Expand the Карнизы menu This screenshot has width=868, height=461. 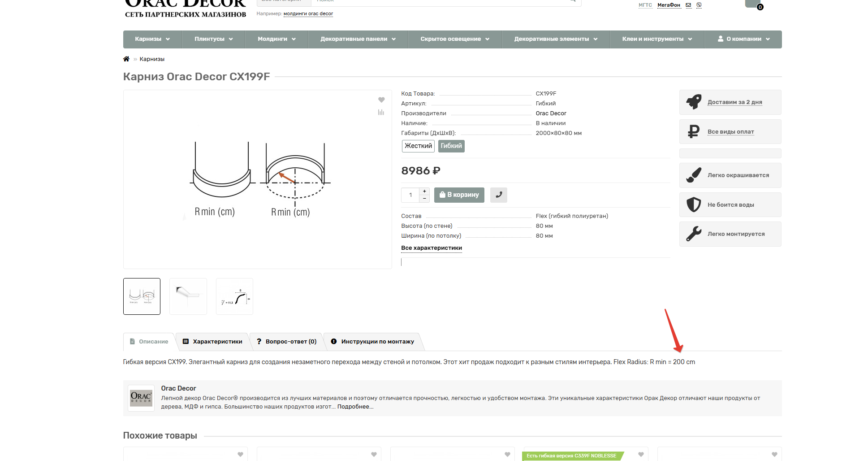click(152, 39)
